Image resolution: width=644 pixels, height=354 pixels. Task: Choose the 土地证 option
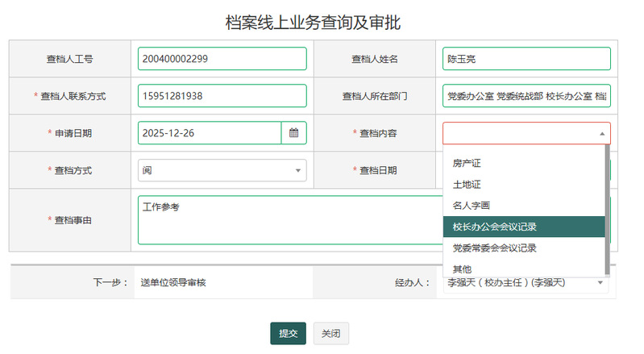pos(467,185)
